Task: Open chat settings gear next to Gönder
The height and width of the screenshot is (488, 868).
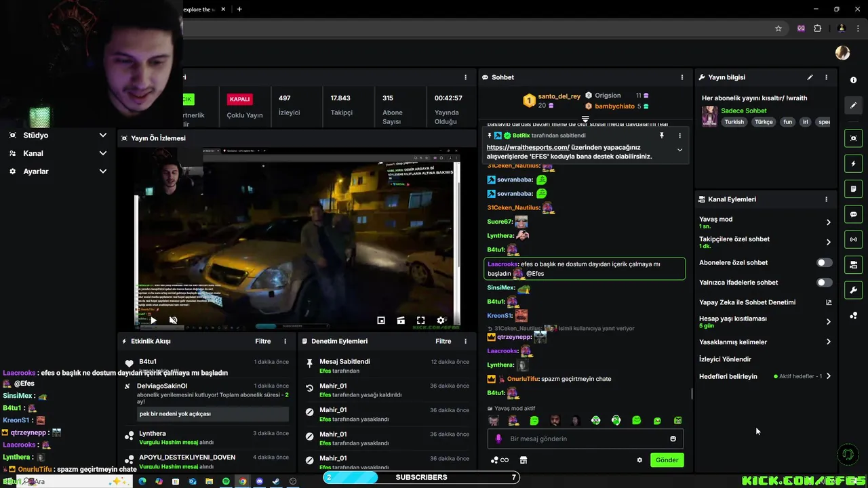Action: click(639, 460)
